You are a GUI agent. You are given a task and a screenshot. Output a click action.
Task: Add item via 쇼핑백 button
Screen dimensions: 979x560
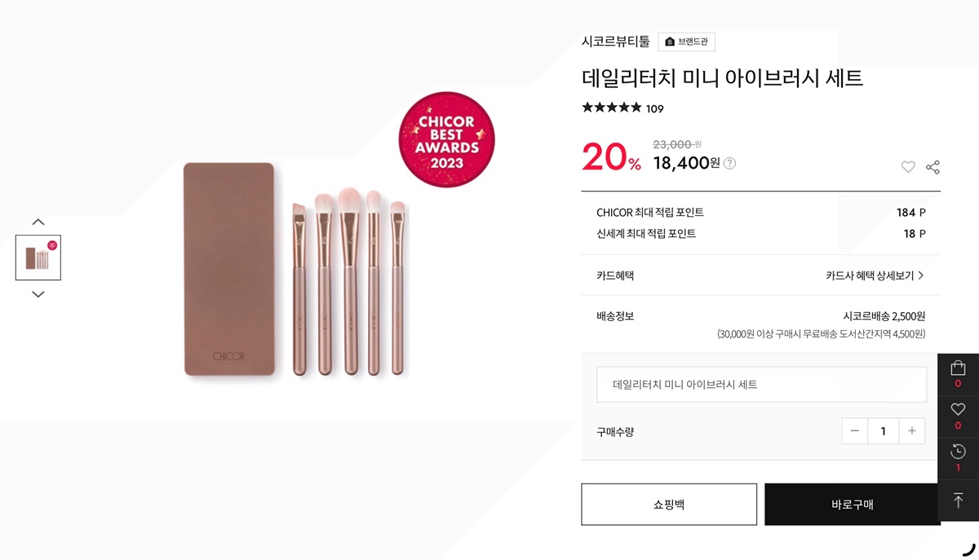(669, 505)
